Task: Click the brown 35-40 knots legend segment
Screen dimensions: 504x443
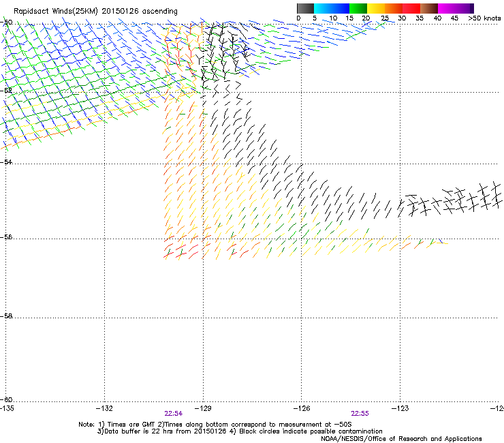Action: (x=429, y=8)
